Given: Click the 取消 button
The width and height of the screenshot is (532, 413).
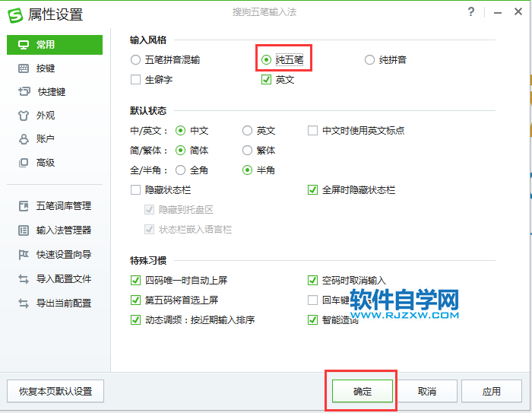Looking at the screenshot, I should pos(427,391).
